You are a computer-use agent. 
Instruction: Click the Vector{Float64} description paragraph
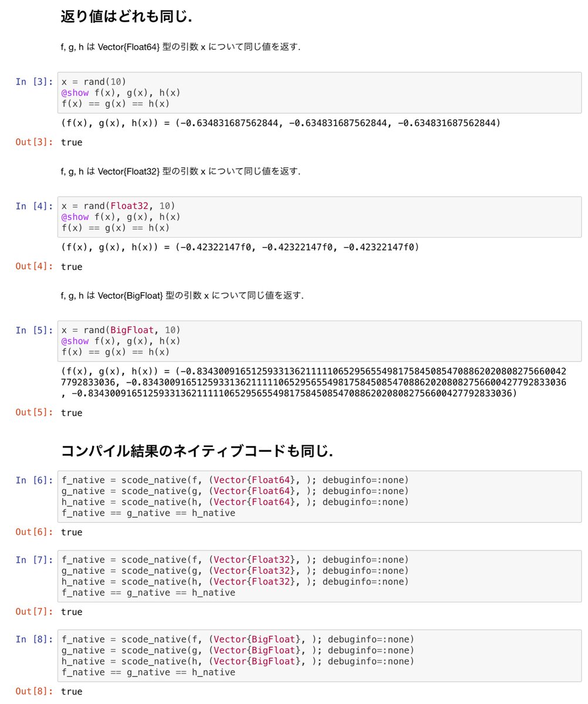click(181, 47)
